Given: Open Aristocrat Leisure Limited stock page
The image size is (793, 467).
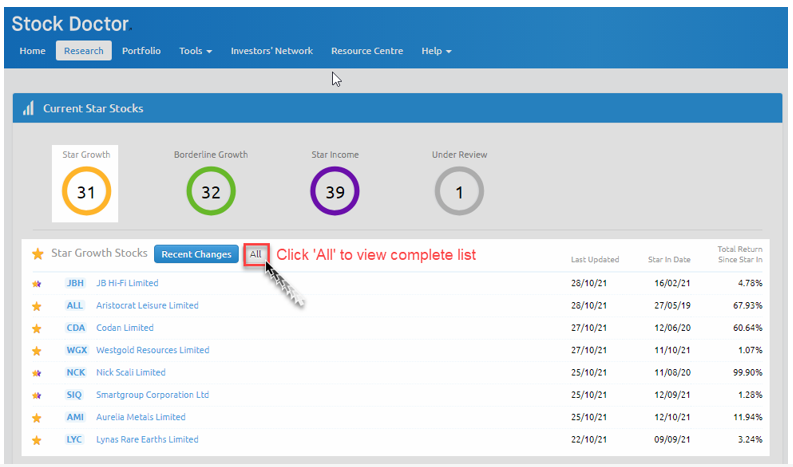Looking at the screenshot, I should click(x=147, y=305).
